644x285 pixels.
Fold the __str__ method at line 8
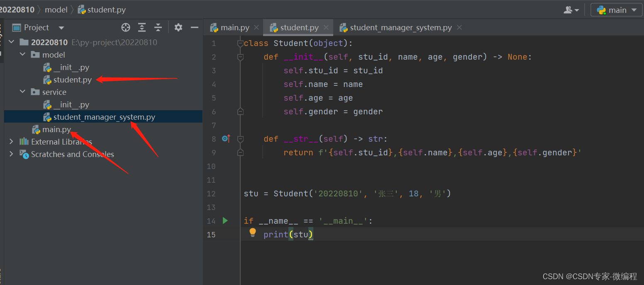coord(240,139)
